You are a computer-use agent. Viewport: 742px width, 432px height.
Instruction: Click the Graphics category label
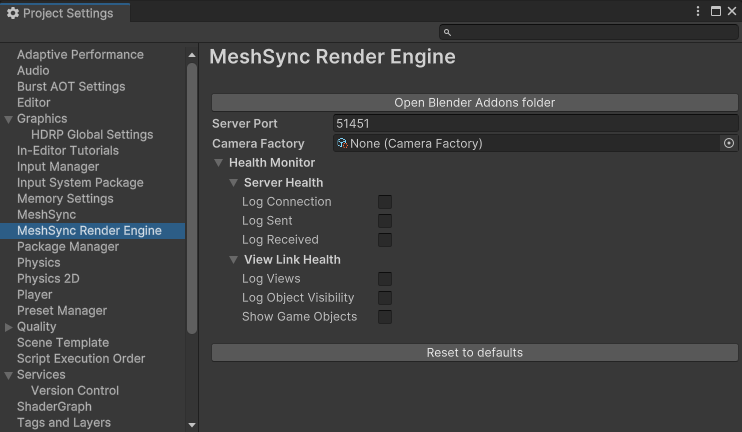(42, 119)
